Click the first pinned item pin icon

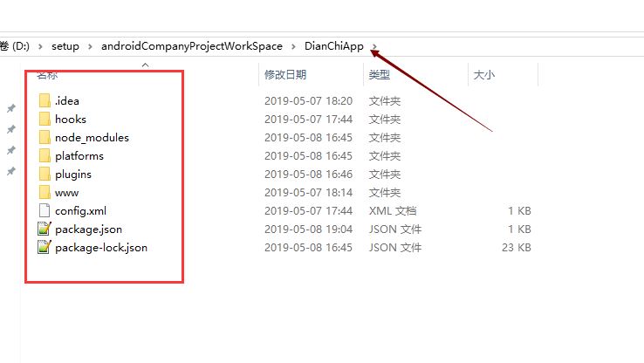(11, 108)
